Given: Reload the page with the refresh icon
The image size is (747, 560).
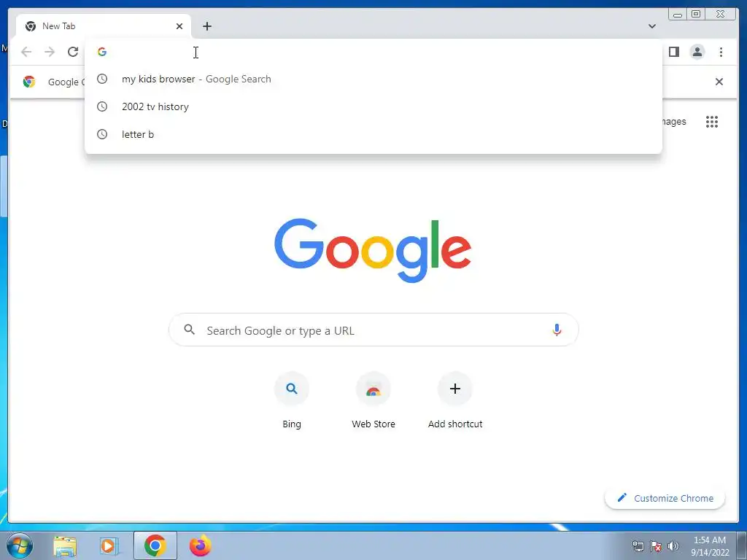Looking at the screenshot, I should click(73, 52).
